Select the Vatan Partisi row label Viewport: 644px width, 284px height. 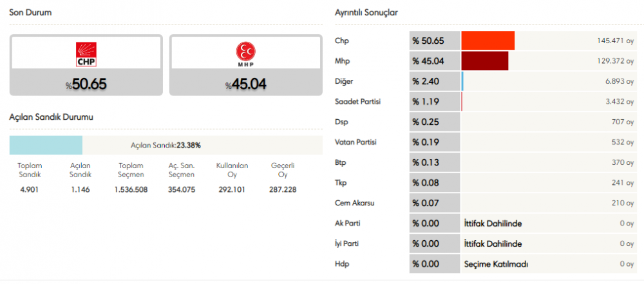(355, 142)
